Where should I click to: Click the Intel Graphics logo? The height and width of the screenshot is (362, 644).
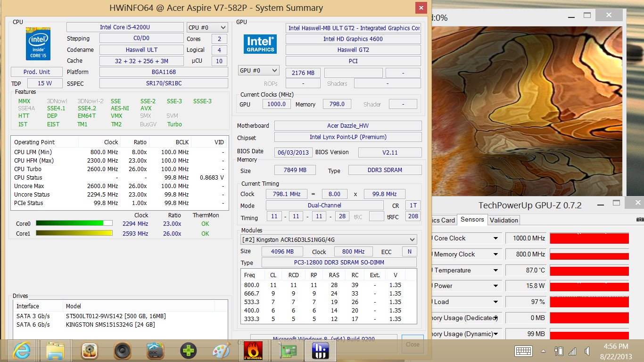click(260, 44)
